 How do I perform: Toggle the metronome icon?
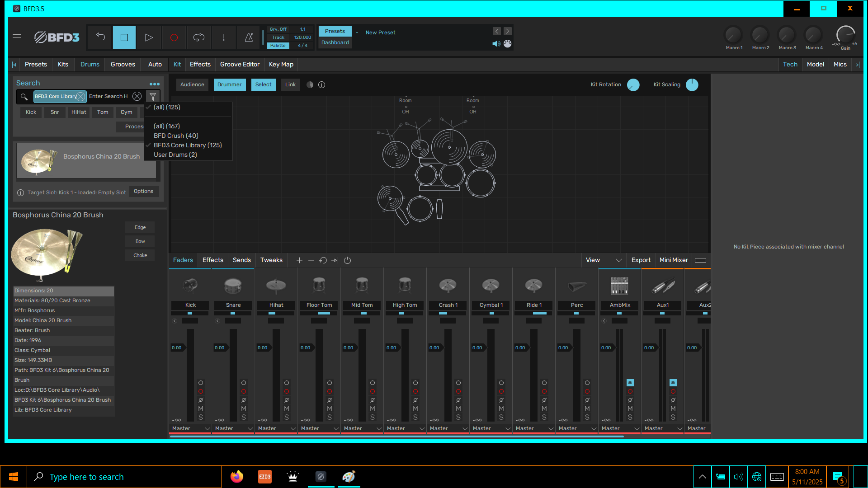[249, 38]
